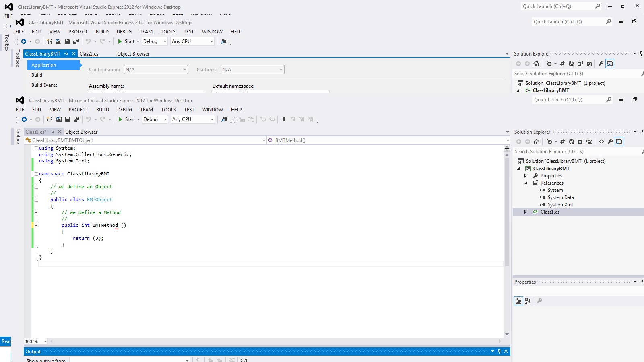Click Save All icon in Class1.cs code window toolbar
This screenshot has height=362, width=644.
click(76, 119)
